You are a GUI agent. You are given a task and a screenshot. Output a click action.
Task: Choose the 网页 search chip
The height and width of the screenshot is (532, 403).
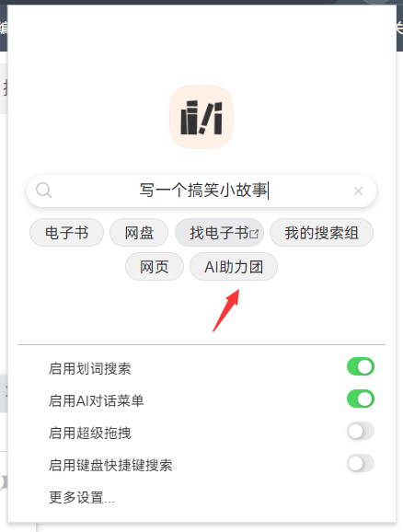[x=155, y=267]
